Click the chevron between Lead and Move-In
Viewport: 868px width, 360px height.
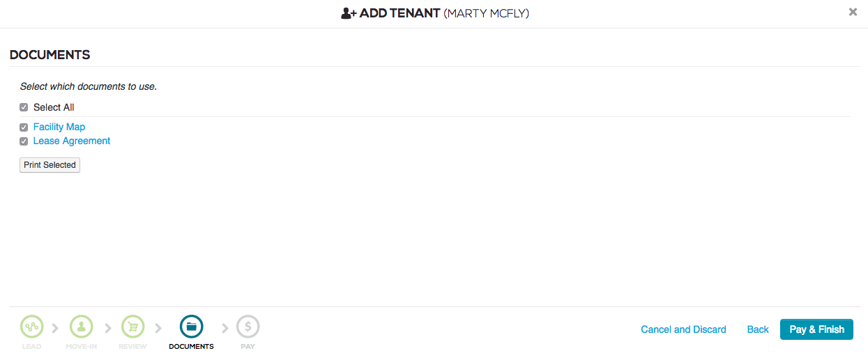pyautogui.click(x=56, y=327)
